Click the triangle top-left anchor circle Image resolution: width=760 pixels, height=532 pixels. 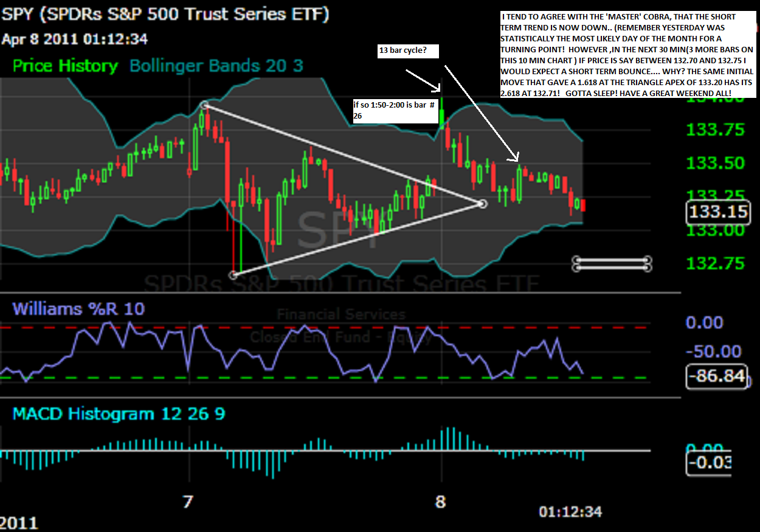pos(206,105)
